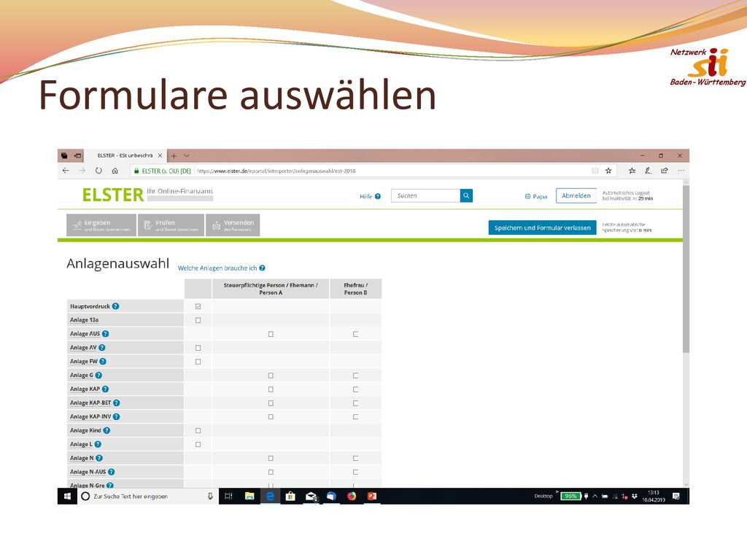The height and width of the screenshot is (560, 747).
Task: Launch Firefox from the taskbar
Action: coord(352,496)
